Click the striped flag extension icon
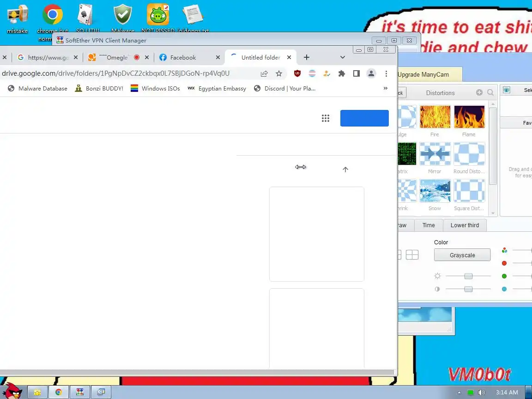Screen dimensions: 532x399 (312, 73)
